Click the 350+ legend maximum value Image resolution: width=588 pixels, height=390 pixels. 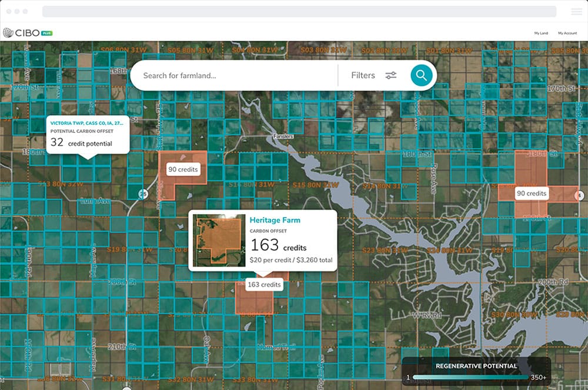(539, 377)
